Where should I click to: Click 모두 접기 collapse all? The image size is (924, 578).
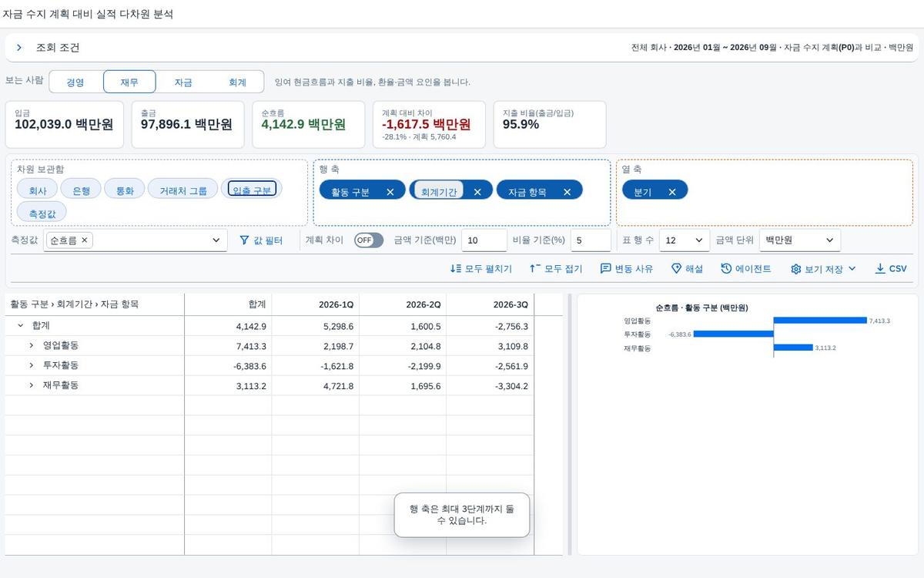pos(556,269)
